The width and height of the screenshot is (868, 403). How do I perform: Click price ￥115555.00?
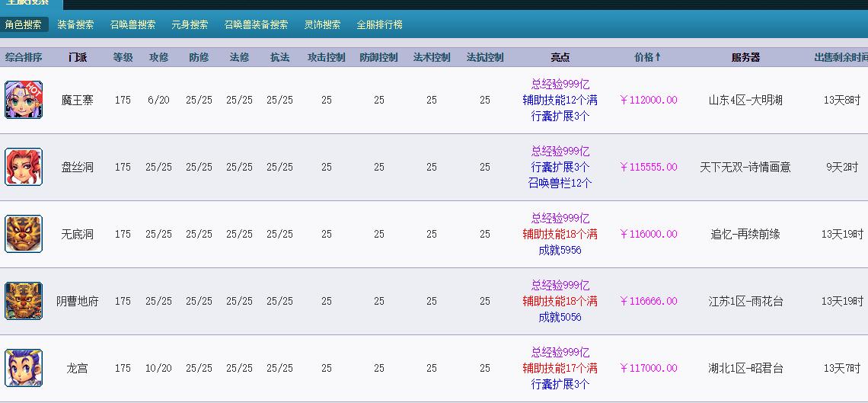pos(648,167)
